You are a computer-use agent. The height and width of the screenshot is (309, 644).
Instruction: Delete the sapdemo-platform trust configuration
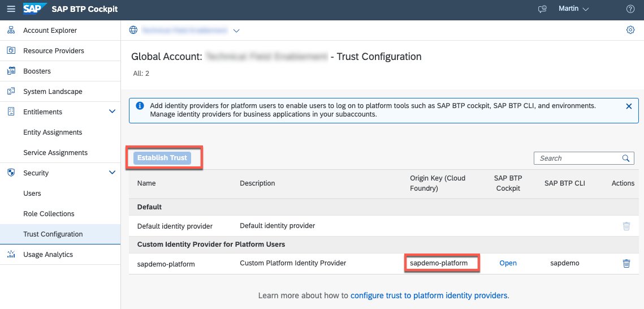pos(626,263)
